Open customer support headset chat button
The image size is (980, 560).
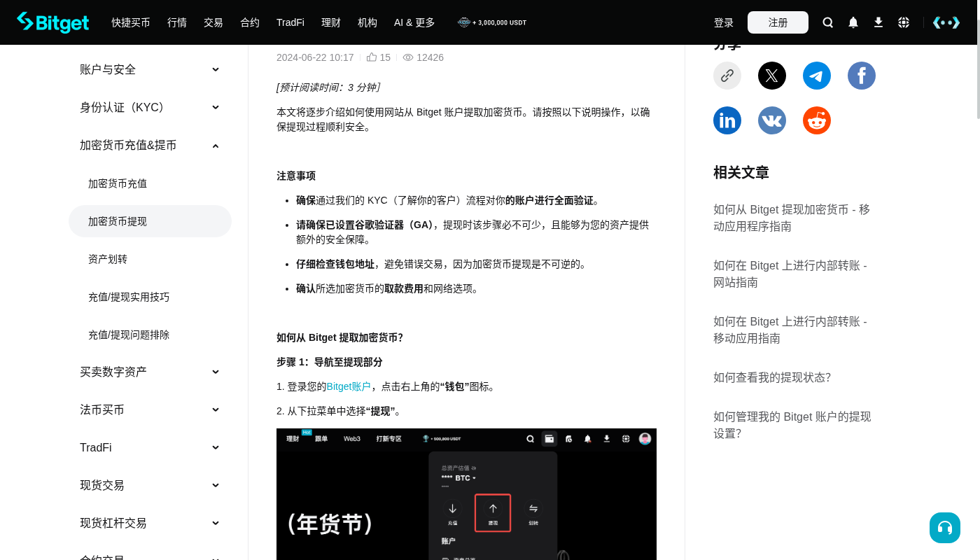945,528
